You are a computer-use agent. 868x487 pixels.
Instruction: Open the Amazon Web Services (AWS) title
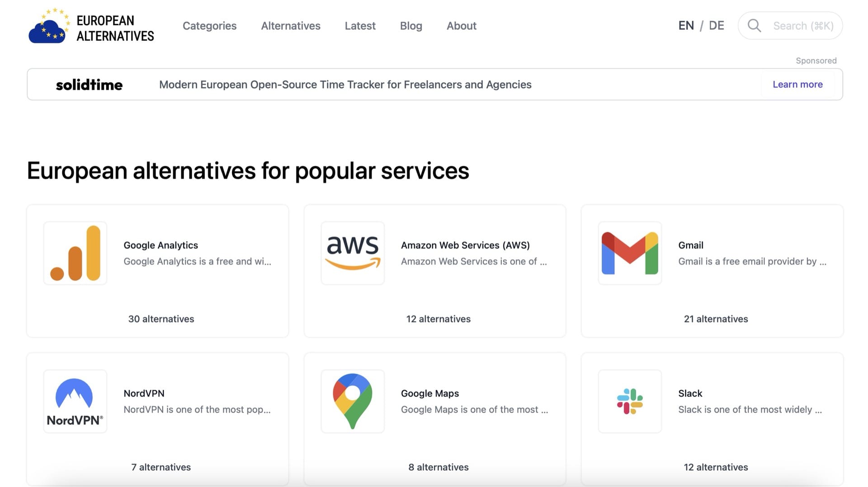pyautogui.click(x=465, y=245)
